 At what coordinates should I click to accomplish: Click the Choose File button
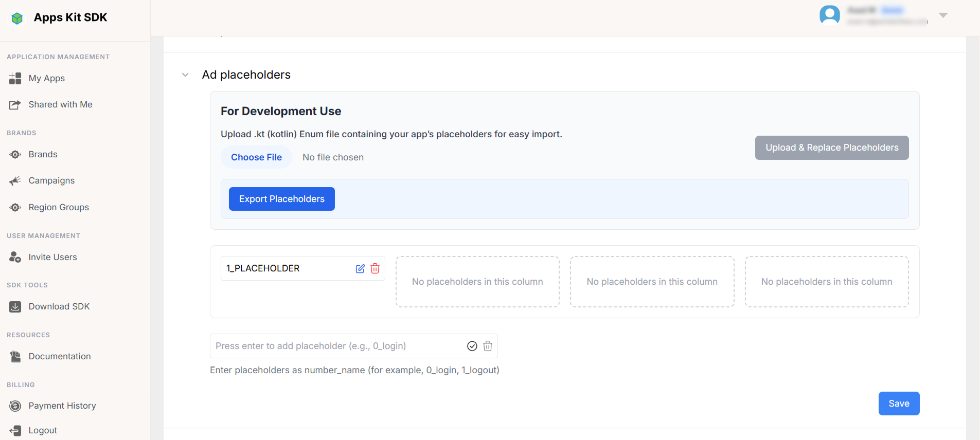pos(256,157)
